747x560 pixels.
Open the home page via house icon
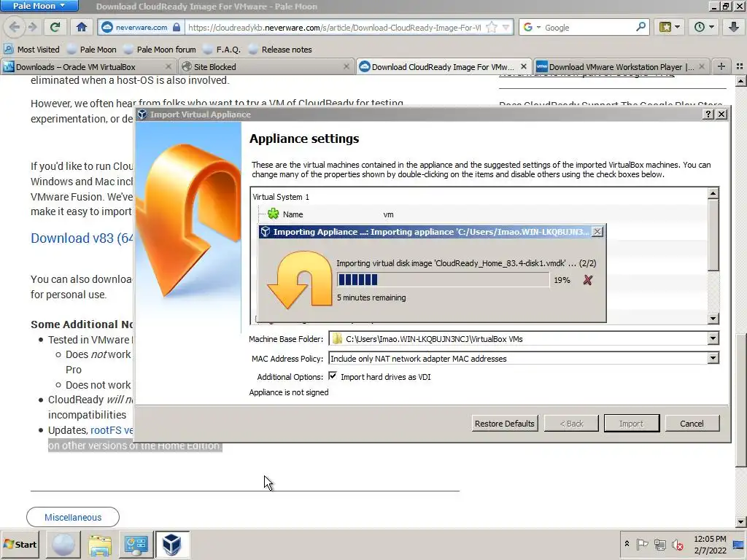point(82,27)
